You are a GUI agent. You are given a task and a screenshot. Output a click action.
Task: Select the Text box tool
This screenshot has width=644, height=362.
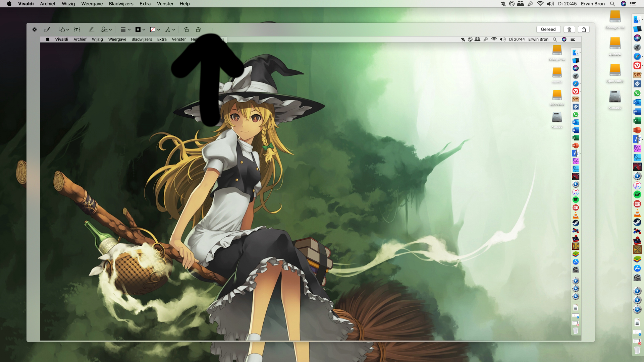coord(77,29)
